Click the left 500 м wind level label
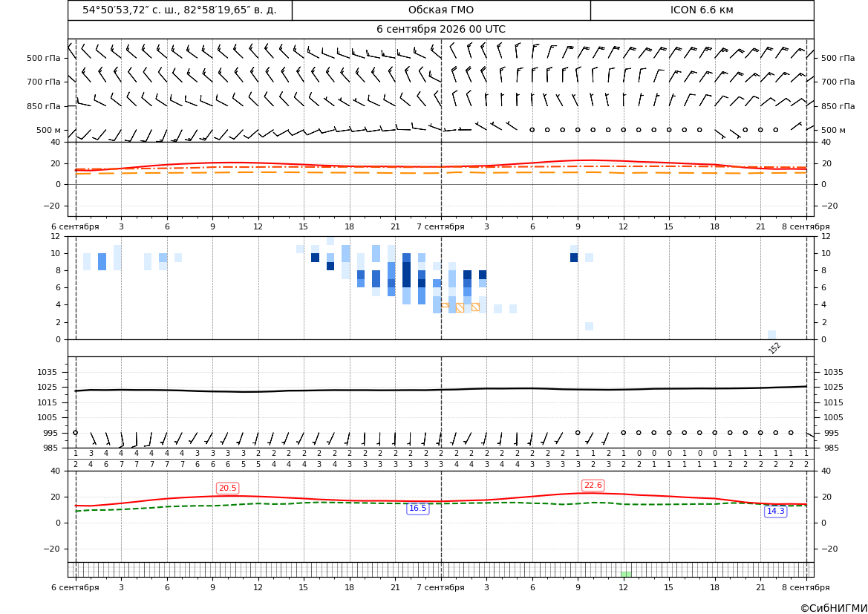This screenshot has height=614, width=868. 49,131
